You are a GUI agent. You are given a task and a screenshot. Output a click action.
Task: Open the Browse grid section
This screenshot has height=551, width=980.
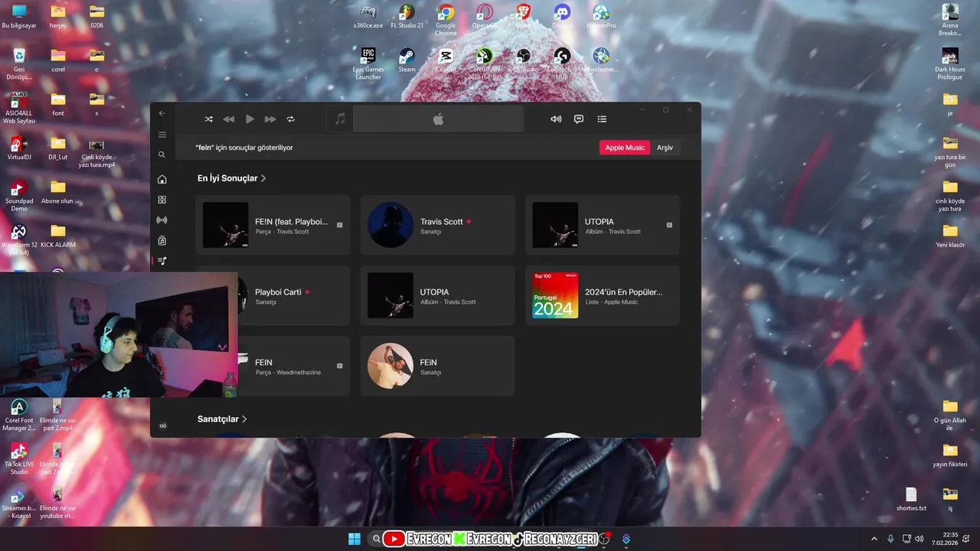162,200
